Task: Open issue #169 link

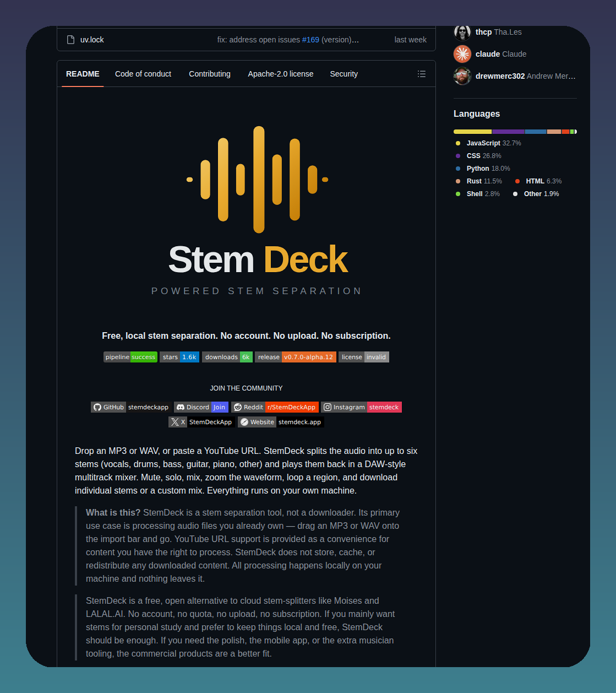Action: pyautogui.click(x=310, y=40)
